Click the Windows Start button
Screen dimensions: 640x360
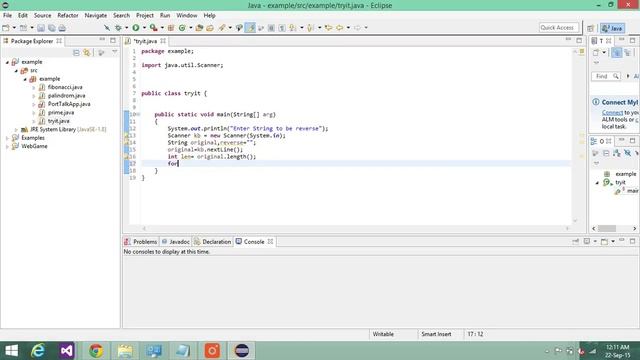click(x=11, y=351)
